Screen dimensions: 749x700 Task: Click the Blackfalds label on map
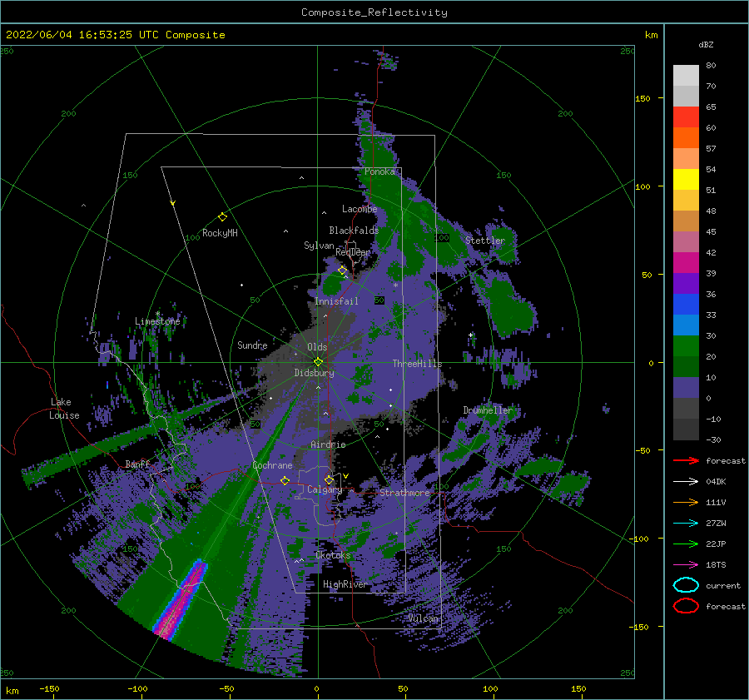click(x=354, y=231)
